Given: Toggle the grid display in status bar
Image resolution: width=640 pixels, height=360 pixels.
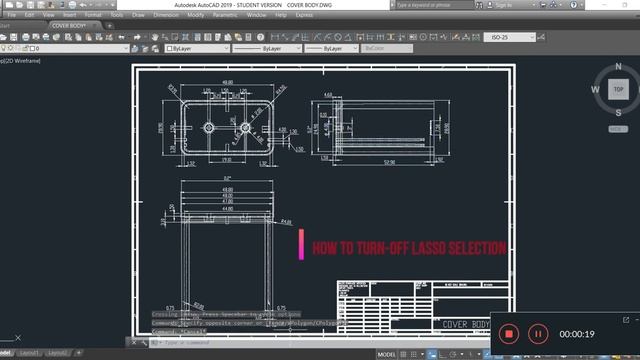Looking at the screenshot, I should coord(403,354).
